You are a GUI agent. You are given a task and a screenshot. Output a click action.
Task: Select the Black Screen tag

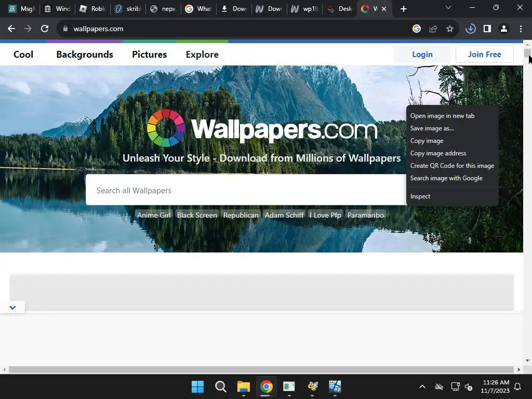[197, 215]
